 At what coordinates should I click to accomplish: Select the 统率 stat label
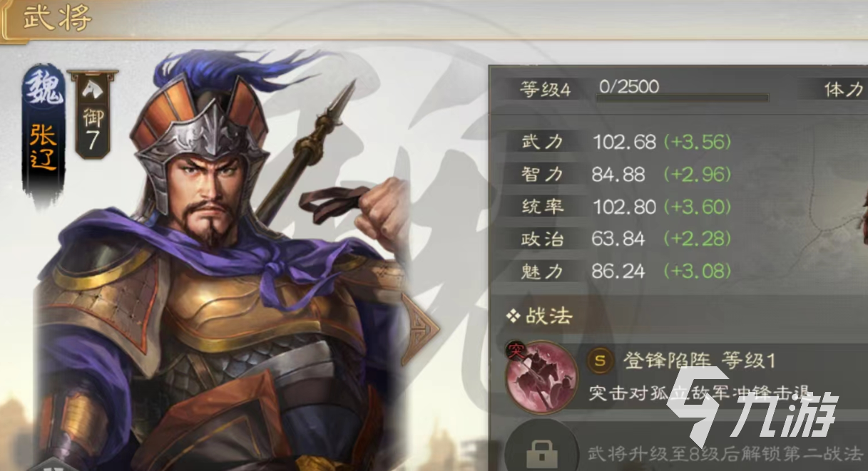[543, 207]
